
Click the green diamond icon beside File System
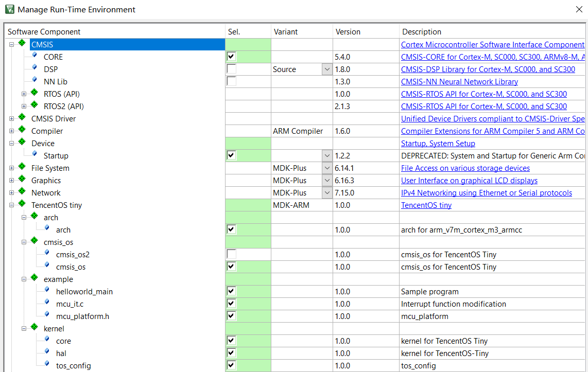[x=22, y=166]
